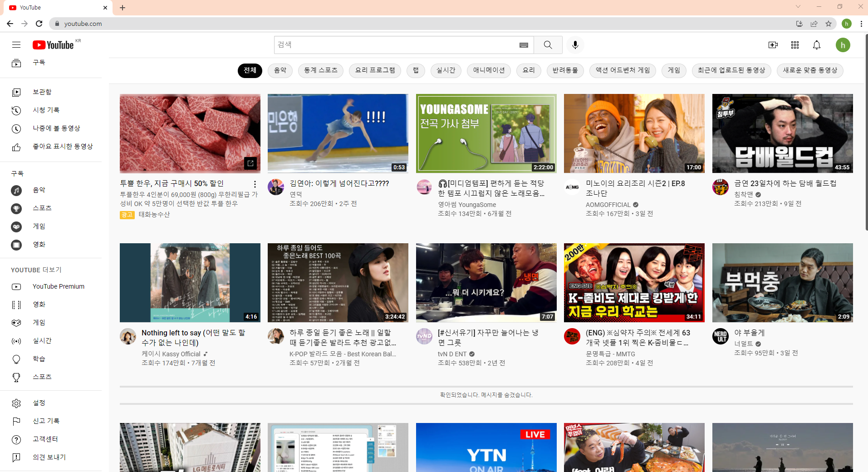Open K-좀비 지금 우리 학교는 thumbnail

[634, 283]
